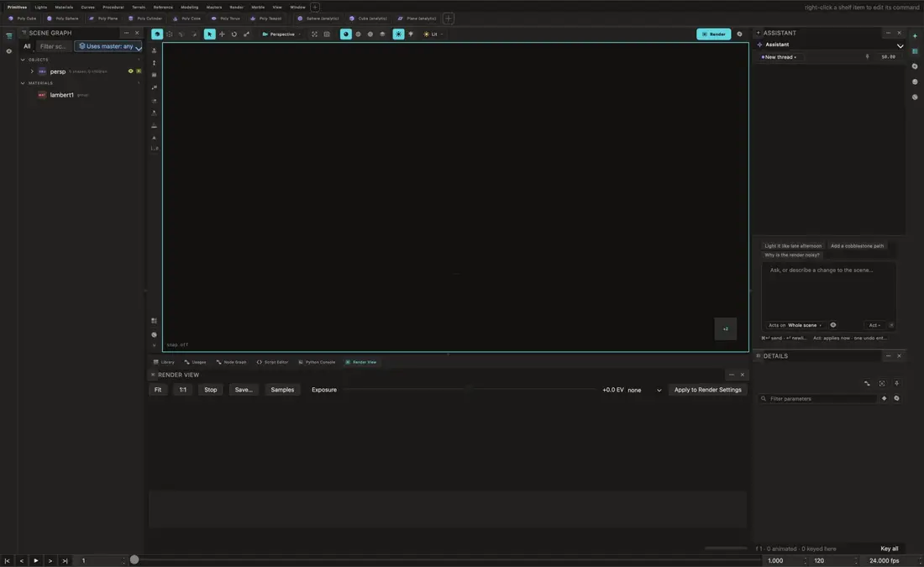Viewport: 924px width, 567px height.
Task: Activate the Rotate tool in viewport toolbar
Action: [234, 34]
